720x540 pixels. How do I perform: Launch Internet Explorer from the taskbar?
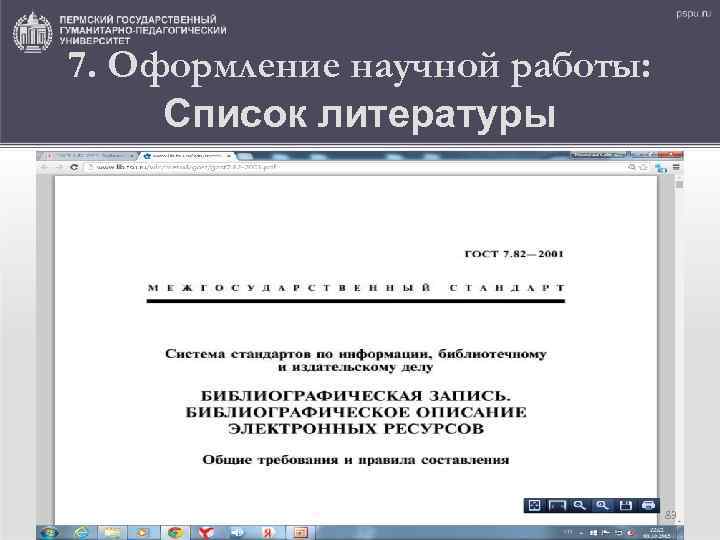[81, 533]
